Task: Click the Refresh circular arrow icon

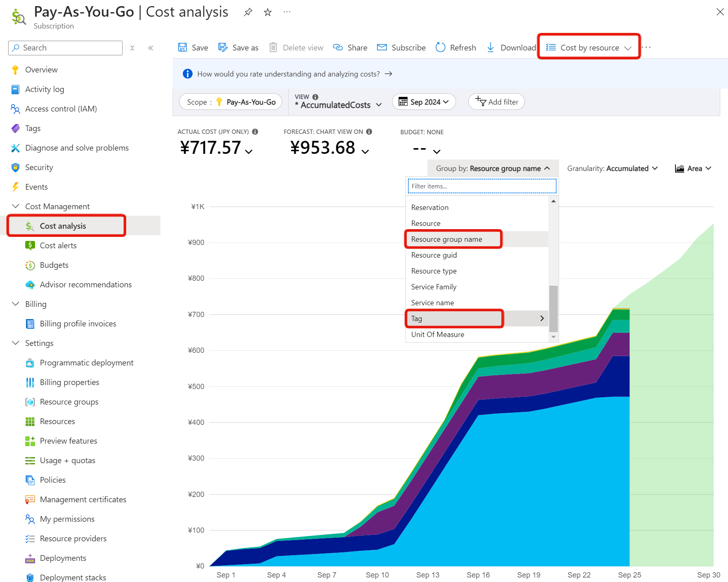Action: coord(441,48)
